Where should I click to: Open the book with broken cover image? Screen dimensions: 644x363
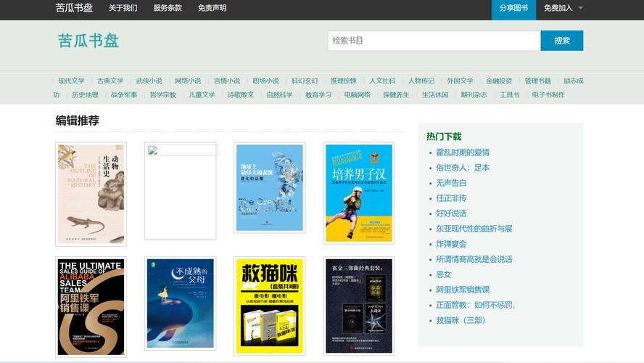coord(181,191)
